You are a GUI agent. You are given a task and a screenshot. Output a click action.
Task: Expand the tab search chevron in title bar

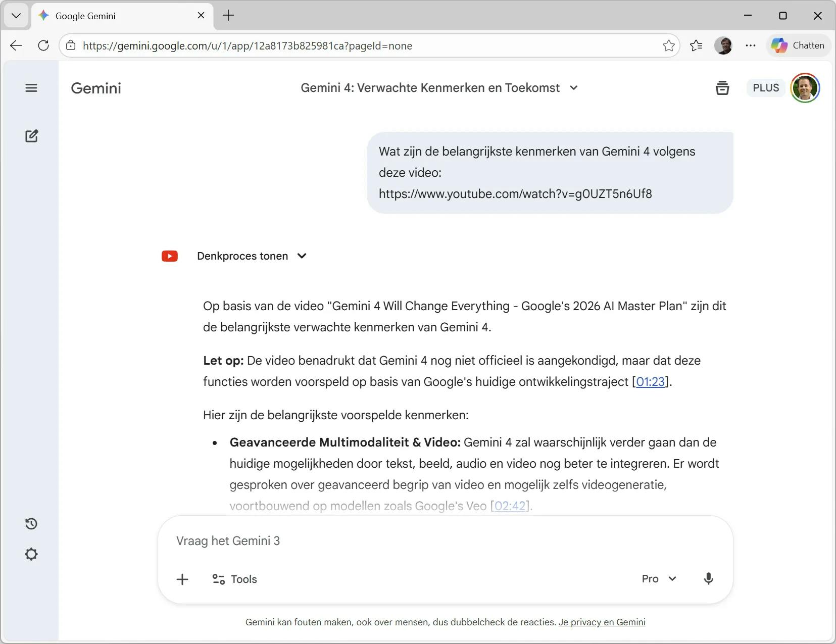pos(16,16)
